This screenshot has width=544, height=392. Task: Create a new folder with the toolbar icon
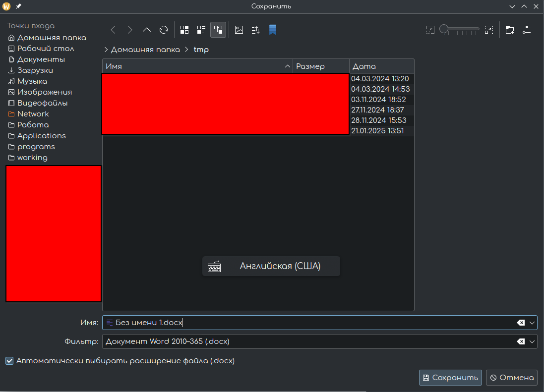coord(510,30)
